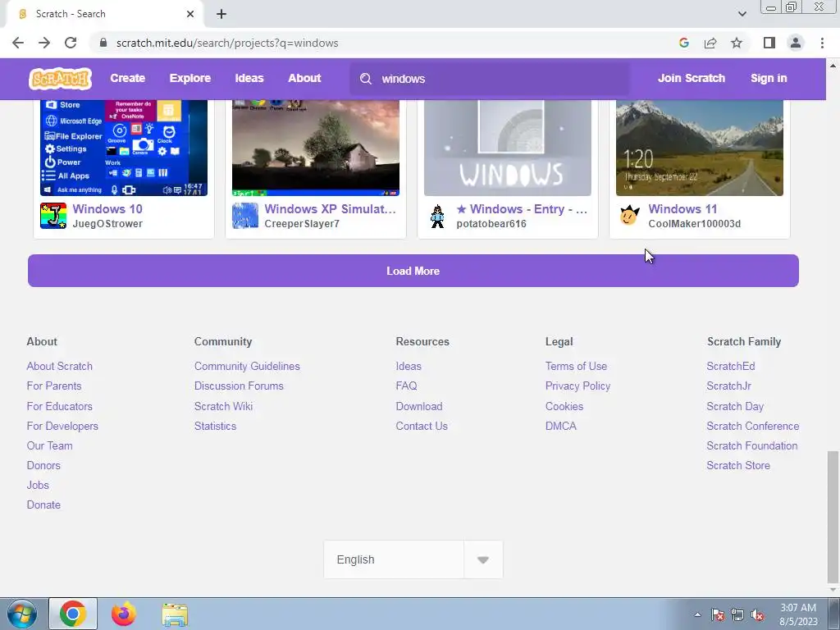Screen dimensions: 840x630
Task: Open the Discussion Forums link
Action: pos(239,386)
